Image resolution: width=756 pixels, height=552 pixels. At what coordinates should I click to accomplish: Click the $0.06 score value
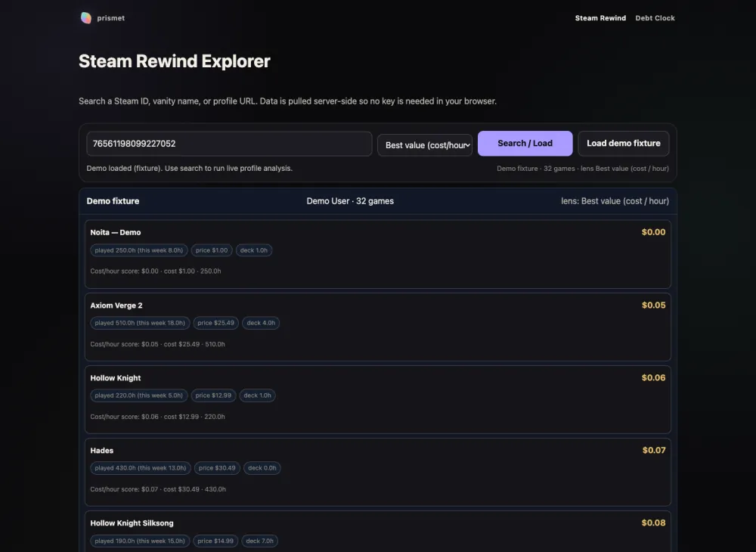(x=653, y=377)
